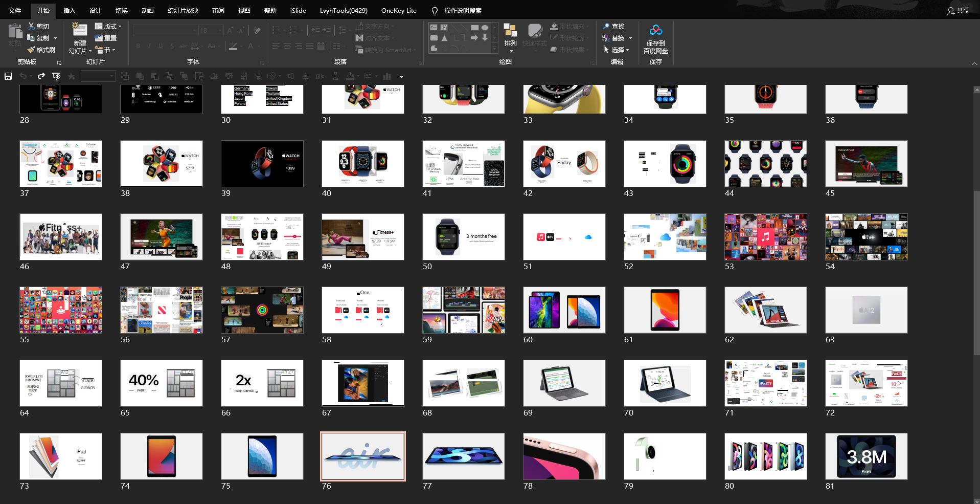Toggle Underline (U) formatting
Viewport: 980px width, 504px height.
pos(161,46)
